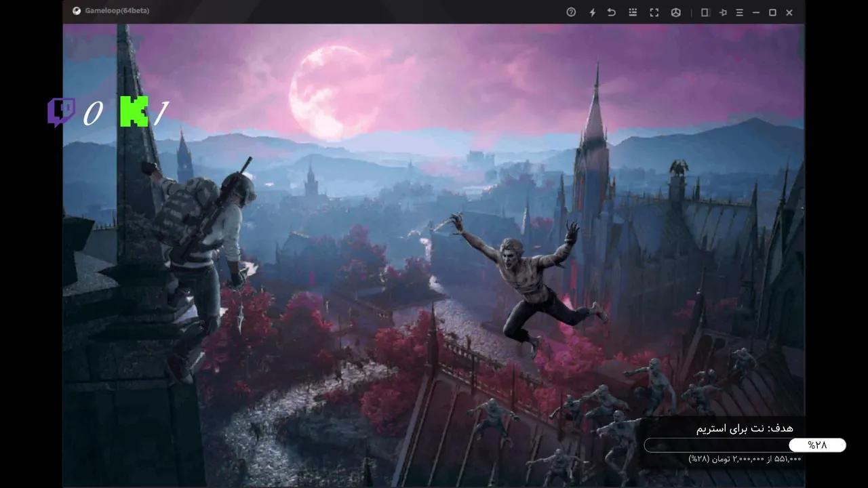The height and width of the screenshot is (488, 868).
Task: Click the Gameloop(64beta) title text
Action: click(117, 11)
